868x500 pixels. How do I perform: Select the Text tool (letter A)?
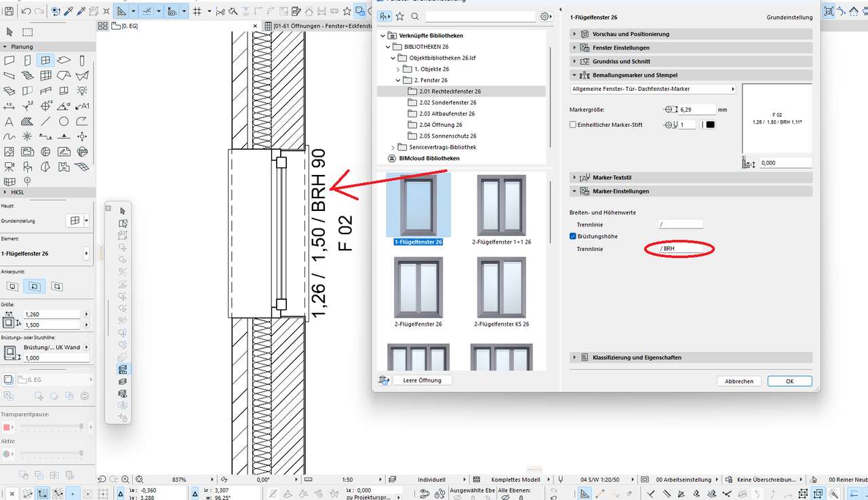(9, 121)
